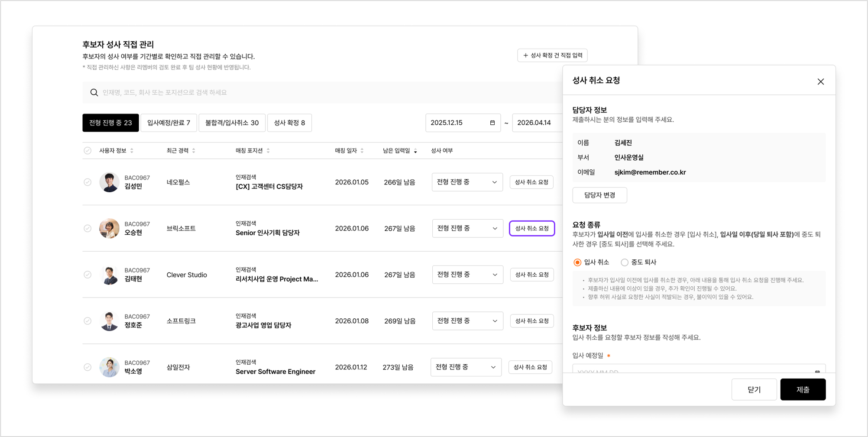Viewport: 868px width, 437px height.
Task: Sort by 사용자 정보 column arrows
Action: (x=132, y=151)
